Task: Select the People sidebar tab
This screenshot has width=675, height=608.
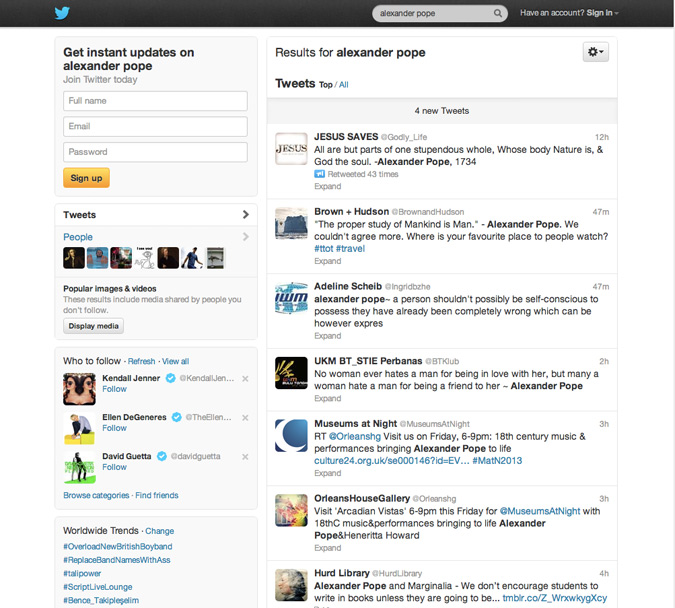Action: [78, 237]
